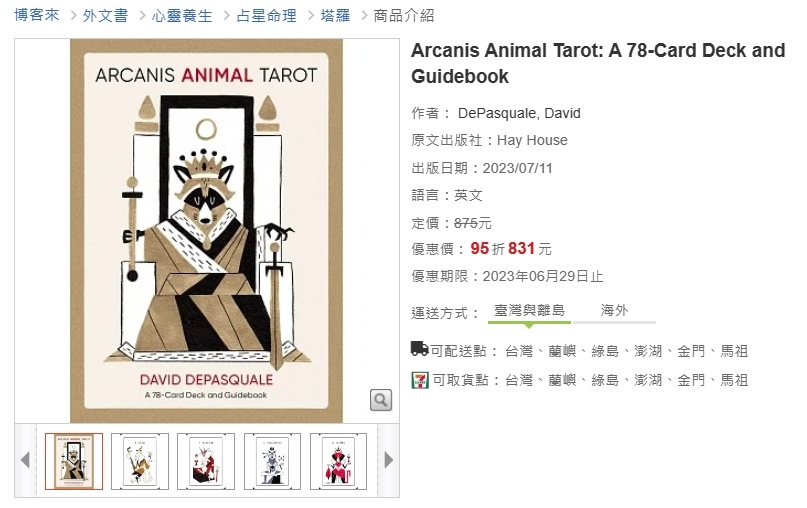Select the second card thumbnail

coord(140,461)
